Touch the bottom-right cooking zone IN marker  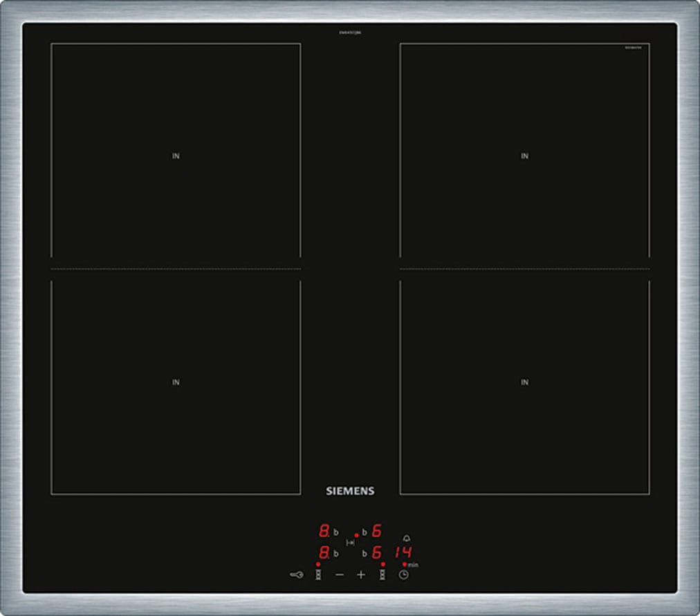pos(524,382)
